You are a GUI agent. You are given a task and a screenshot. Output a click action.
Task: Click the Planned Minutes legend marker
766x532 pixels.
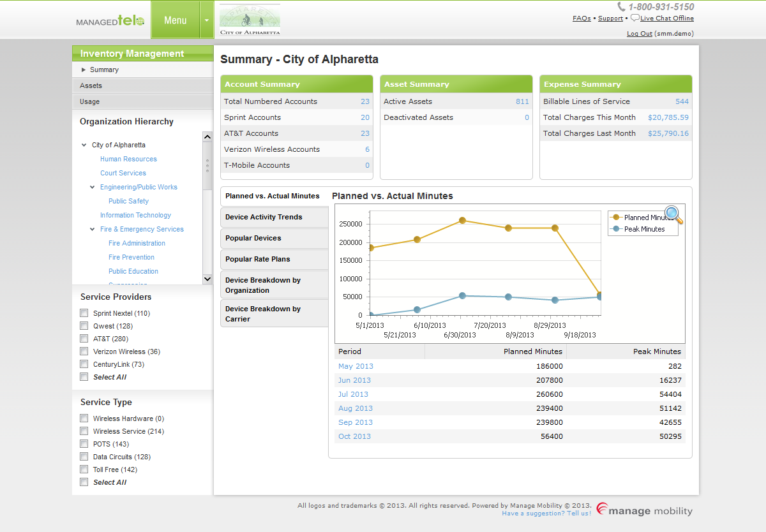click(x=616, y=218)
